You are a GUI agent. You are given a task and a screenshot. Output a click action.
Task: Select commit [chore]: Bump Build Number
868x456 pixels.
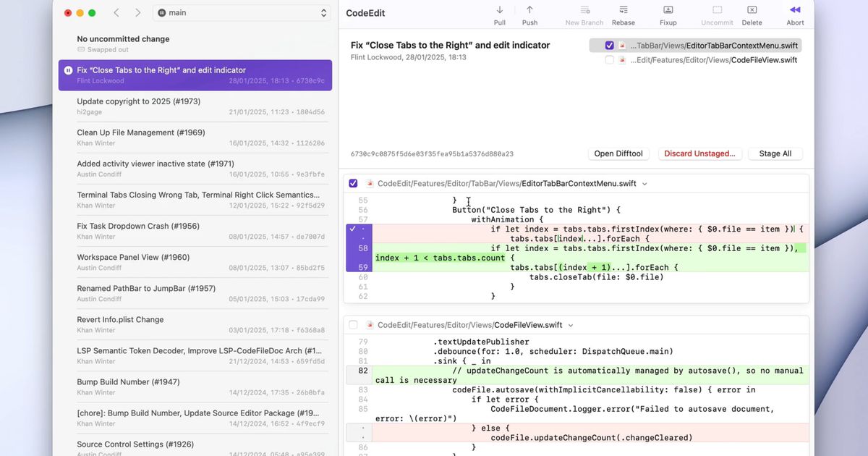pyautogui.click(x=195, y=418)
